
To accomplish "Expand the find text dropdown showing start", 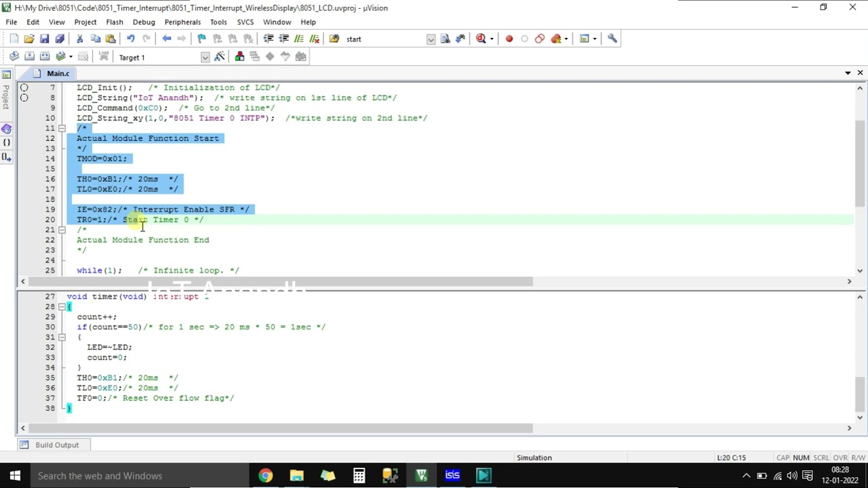I will 431,39.
